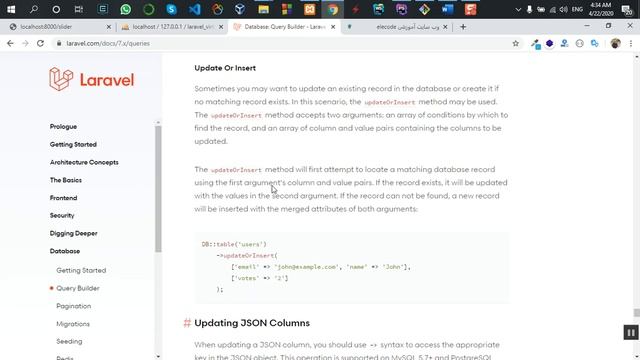640x360 pixels.
Task: Close the elecode tab
Action: 445,27
